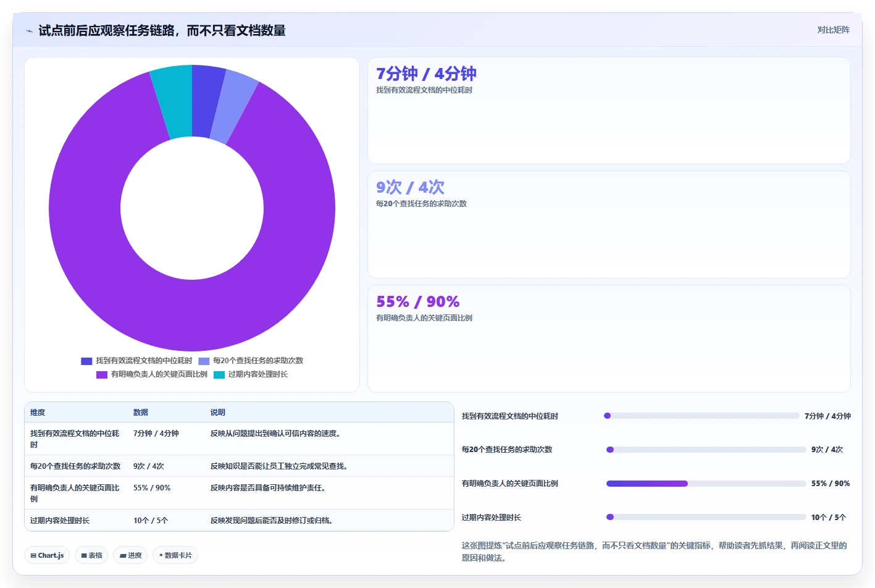The image size is (875, 588).
Task: Click the blue icon beside the title
Action: click(29, 31)
